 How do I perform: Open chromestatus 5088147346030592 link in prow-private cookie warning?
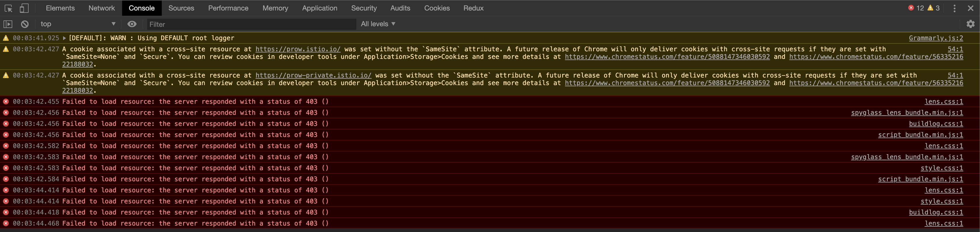[667, 83]
